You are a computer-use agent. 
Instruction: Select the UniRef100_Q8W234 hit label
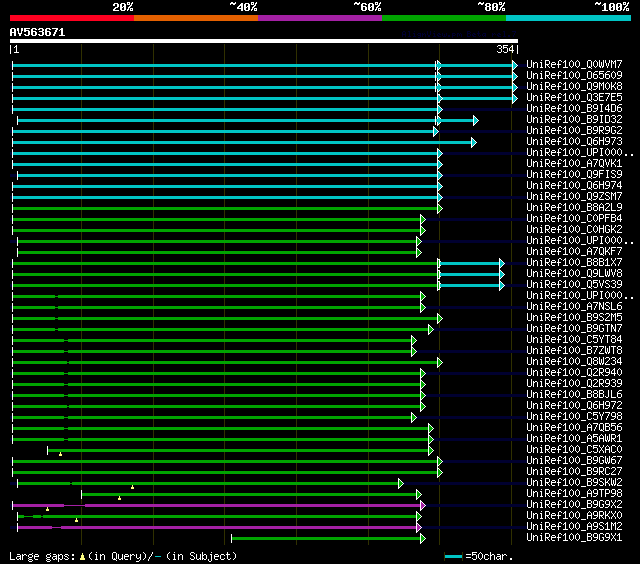pyautogui.click(x=574, y=362)
